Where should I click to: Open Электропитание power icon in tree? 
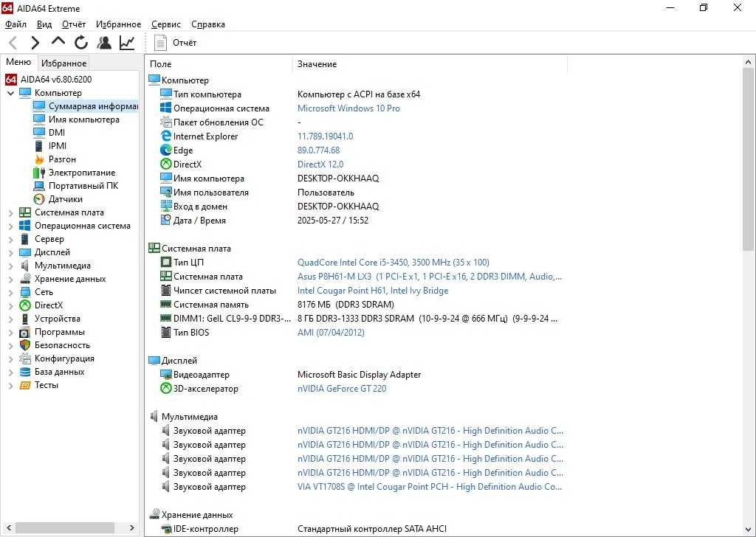point(39,173)
